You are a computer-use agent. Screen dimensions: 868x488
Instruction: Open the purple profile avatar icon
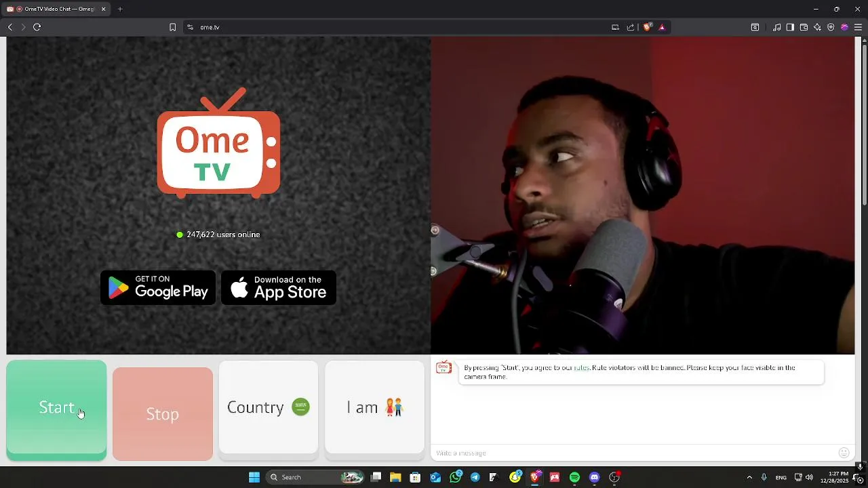[844, 27]
